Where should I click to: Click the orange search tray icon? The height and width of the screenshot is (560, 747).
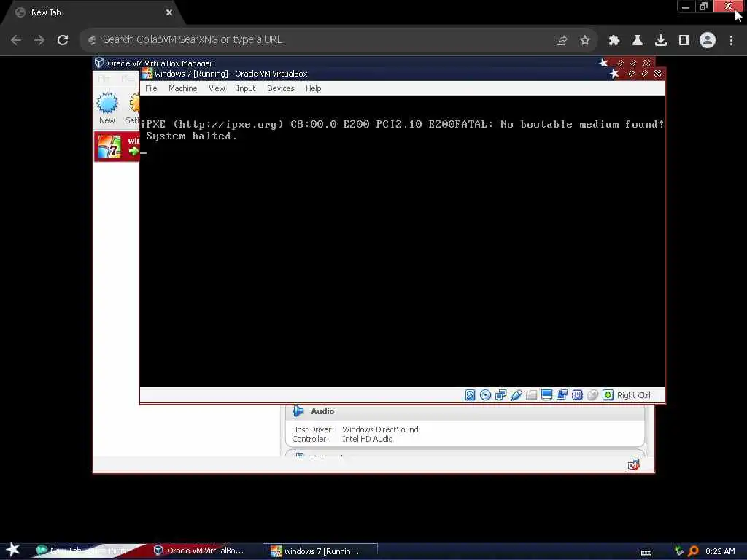tap(693, 551)
